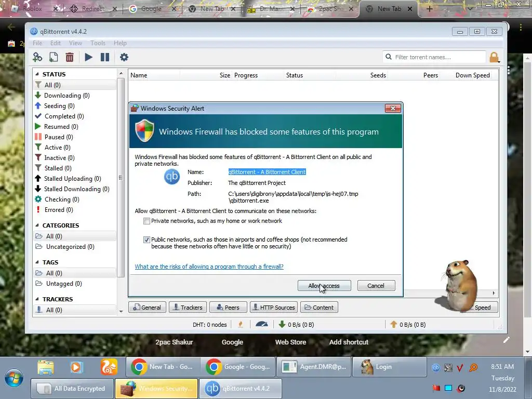Click the Add shortcut tile in Chrome
This screenshot has width=532, height=399.
point(349,342)
